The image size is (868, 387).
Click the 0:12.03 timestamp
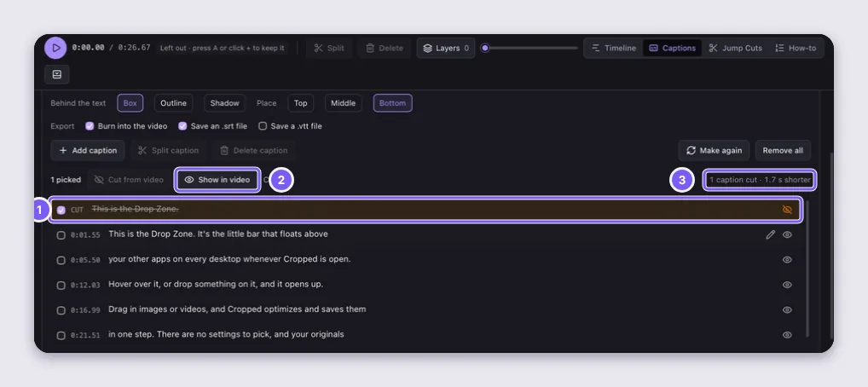tap(85, 285)
